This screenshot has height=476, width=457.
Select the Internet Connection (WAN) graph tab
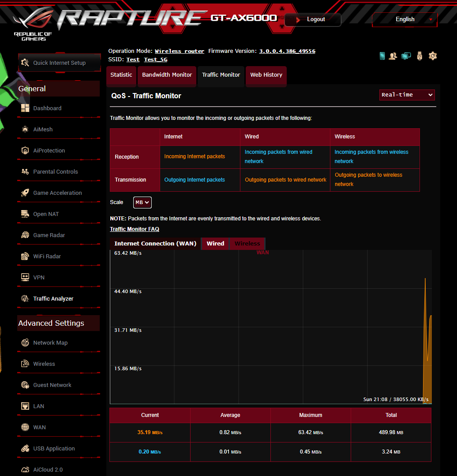[155, 244]
